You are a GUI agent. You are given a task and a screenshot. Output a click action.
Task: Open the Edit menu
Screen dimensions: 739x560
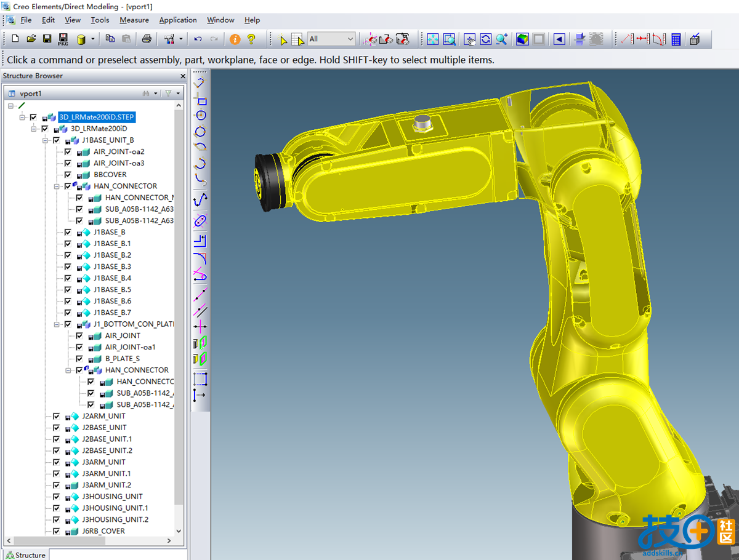(x=49, y=20)
